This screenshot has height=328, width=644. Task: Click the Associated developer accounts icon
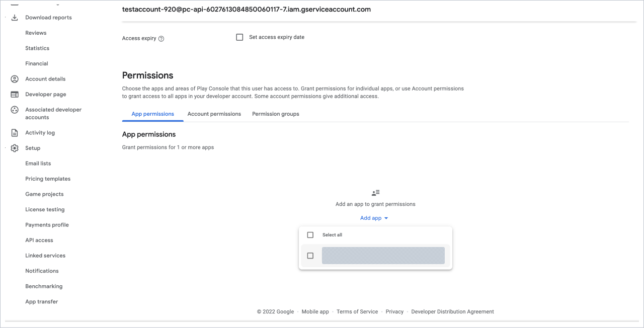tap(15, 110)
